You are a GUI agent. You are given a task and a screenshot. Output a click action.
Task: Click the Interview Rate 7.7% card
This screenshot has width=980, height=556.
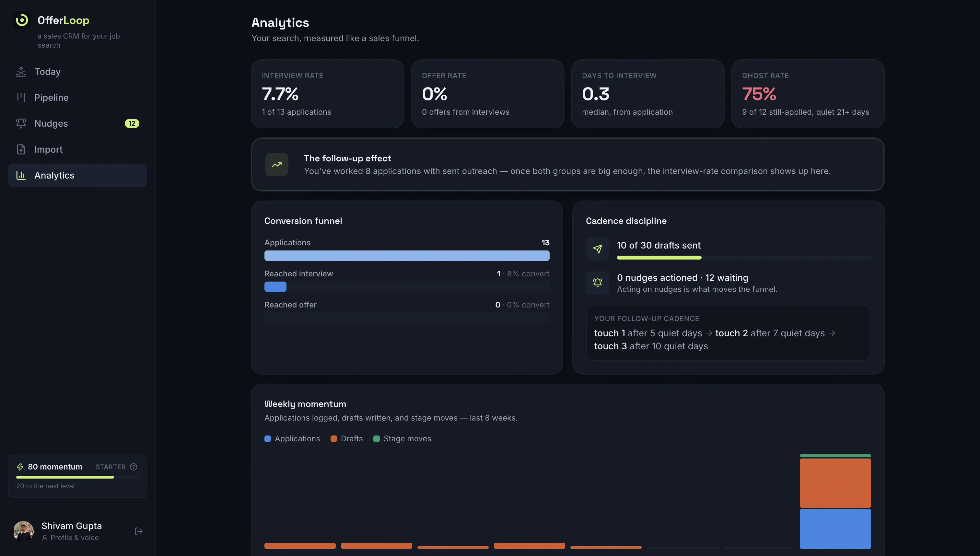coord(328,94)
